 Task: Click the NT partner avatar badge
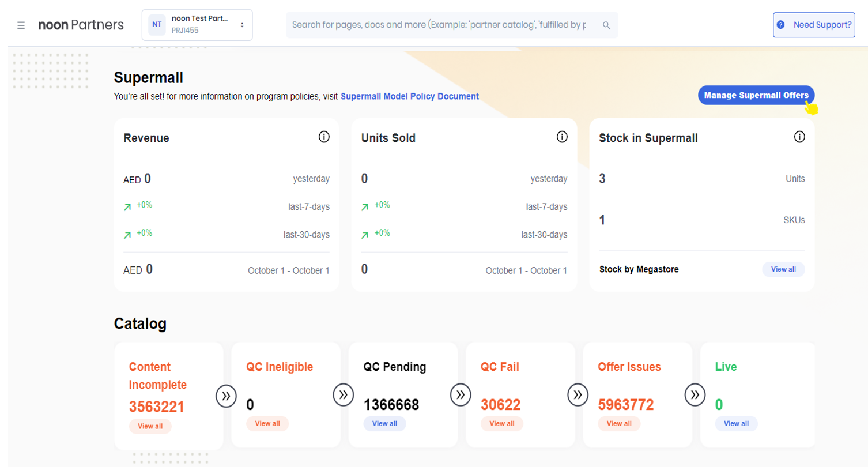click(x=157, y=25)
